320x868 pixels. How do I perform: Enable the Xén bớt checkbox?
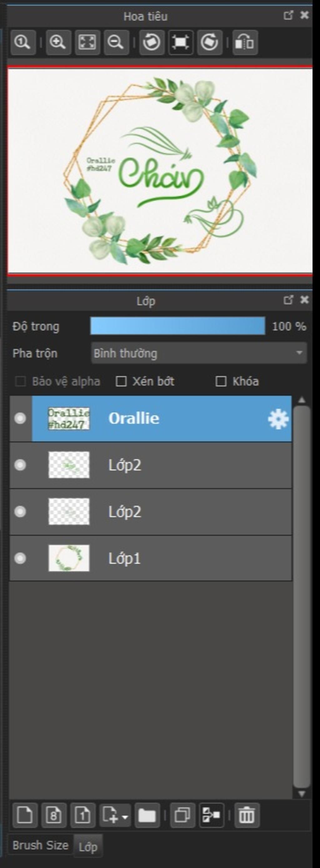coord(121,381)
